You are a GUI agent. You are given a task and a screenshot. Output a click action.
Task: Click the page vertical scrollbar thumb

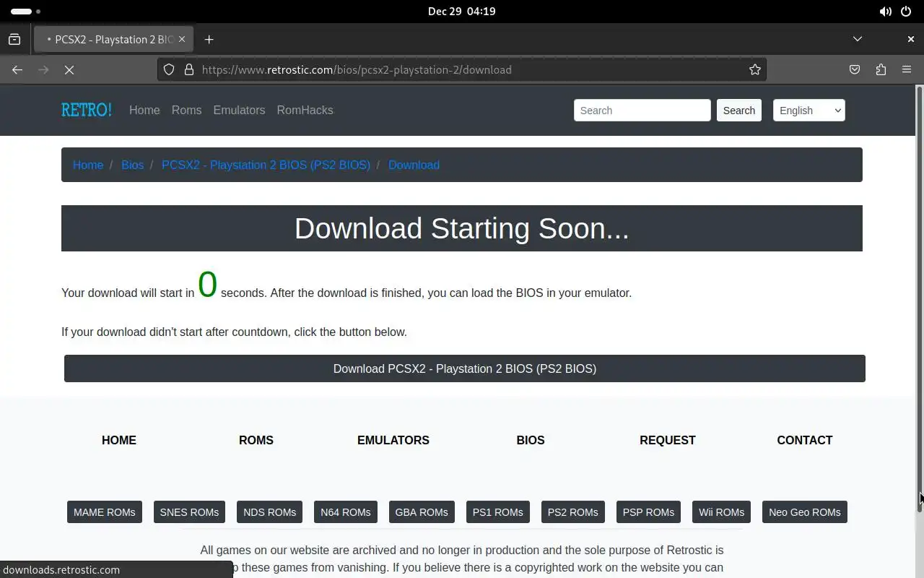pyautogui.click(x=919, y=299)
